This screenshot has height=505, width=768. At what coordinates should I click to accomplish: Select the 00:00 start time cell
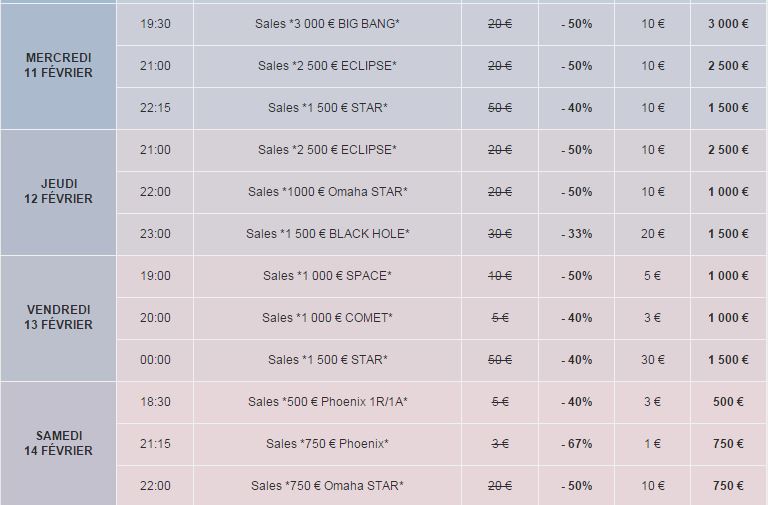coord(155,360)
